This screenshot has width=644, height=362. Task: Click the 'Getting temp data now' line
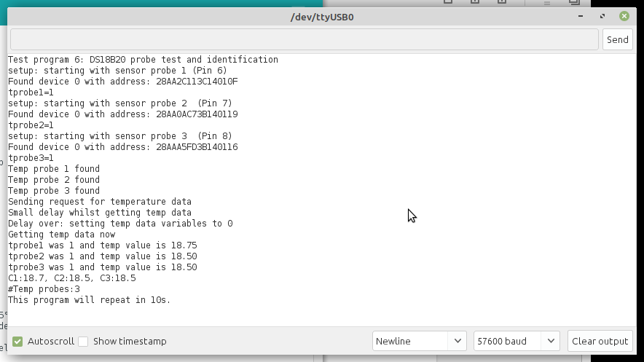pos(62,235)
